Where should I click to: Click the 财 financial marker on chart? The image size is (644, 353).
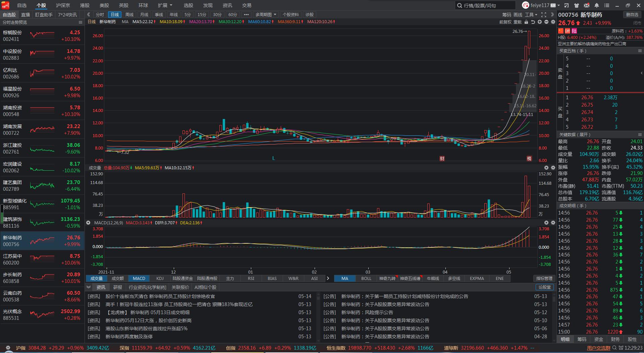click(x=442, y=159)
